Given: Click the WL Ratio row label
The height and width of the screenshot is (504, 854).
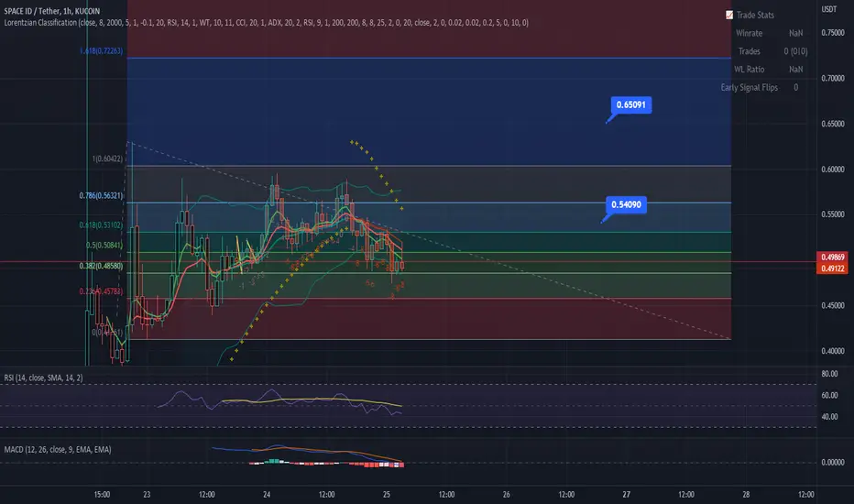Looking at the screenshot, I should 749,70.
